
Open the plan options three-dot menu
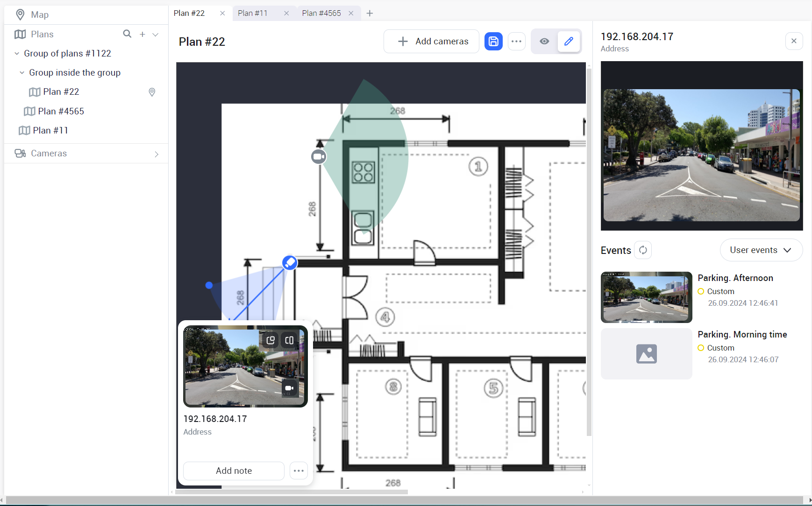pos(516,42)
